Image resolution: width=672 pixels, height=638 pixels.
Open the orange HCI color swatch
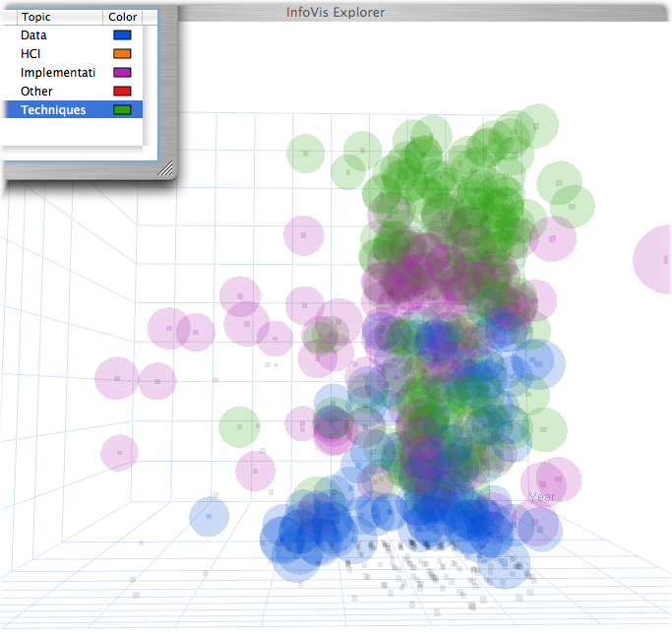pos(122,53)
